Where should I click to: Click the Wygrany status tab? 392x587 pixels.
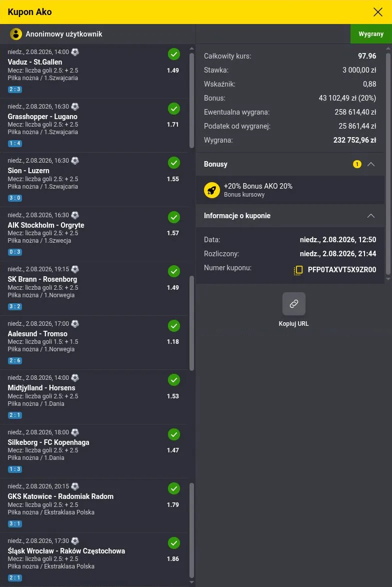click(371, 34)
